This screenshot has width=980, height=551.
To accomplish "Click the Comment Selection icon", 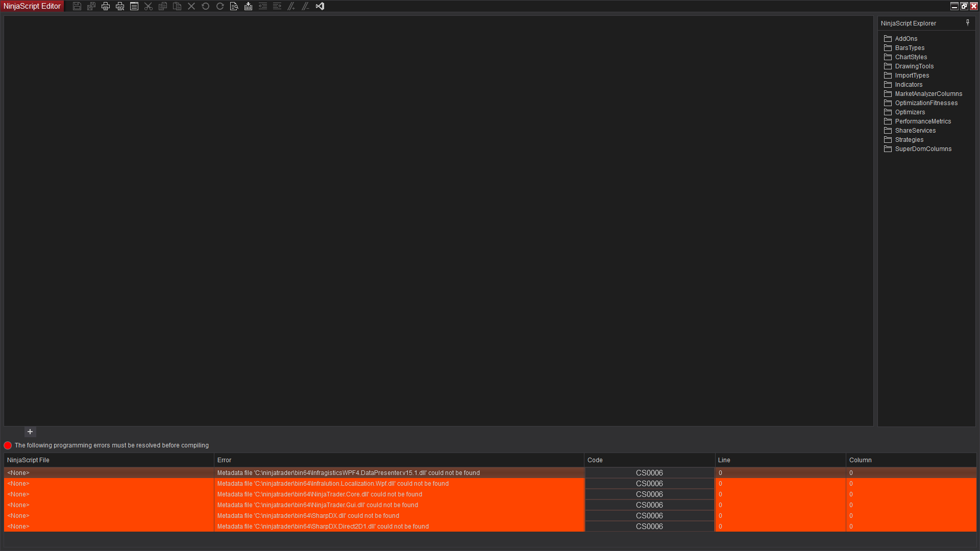I will 291,6.
